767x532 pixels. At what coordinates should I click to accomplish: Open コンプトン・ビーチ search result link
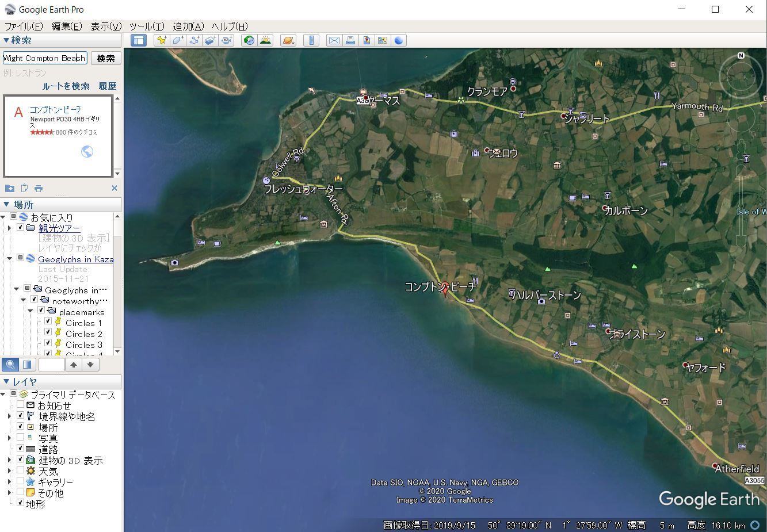click(55, 109)
